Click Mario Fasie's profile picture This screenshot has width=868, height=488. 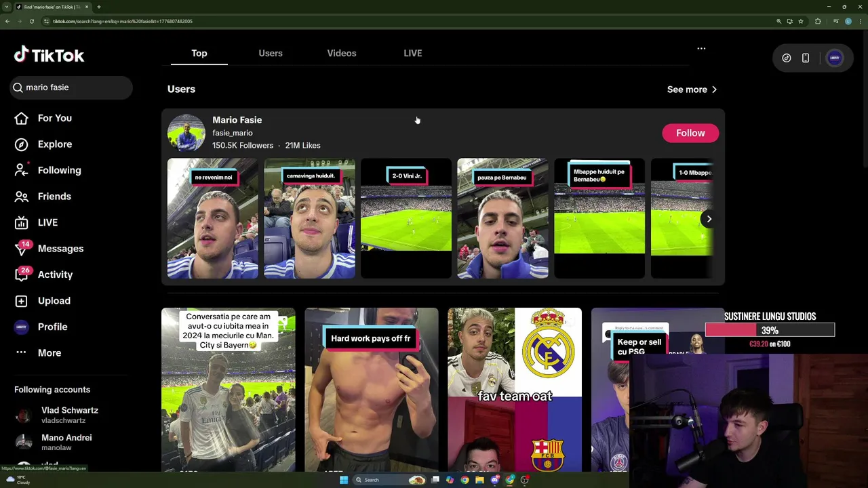186,133
